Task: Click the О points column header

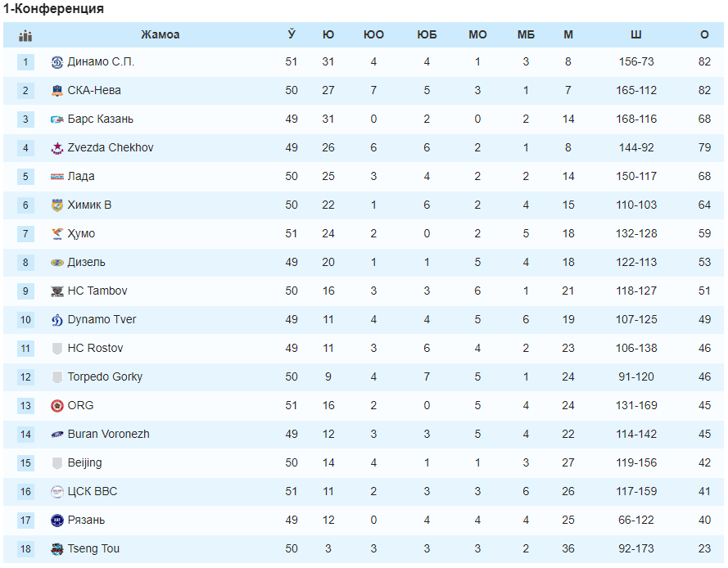Action: (704, 35)
